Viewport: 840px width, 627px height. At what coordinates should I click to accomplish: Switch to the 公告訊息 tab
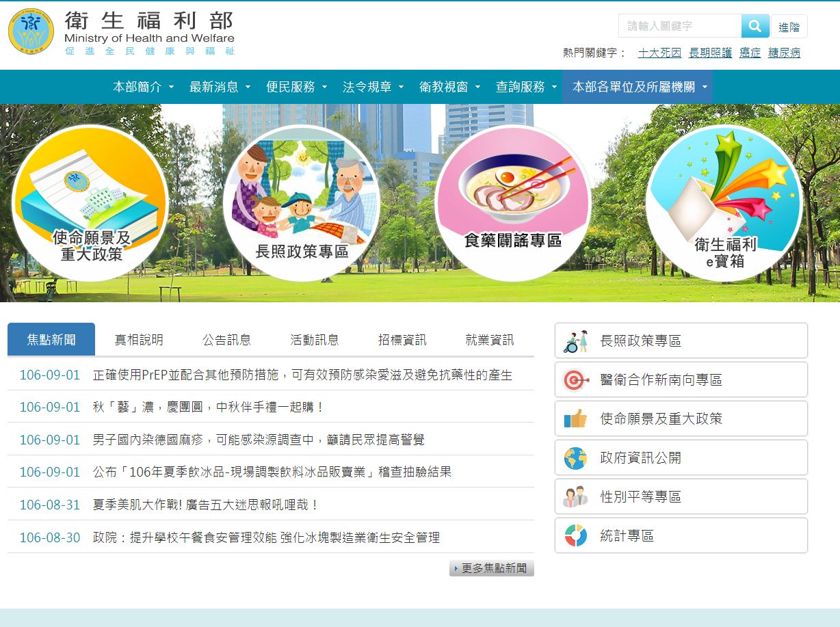(226, 340)
